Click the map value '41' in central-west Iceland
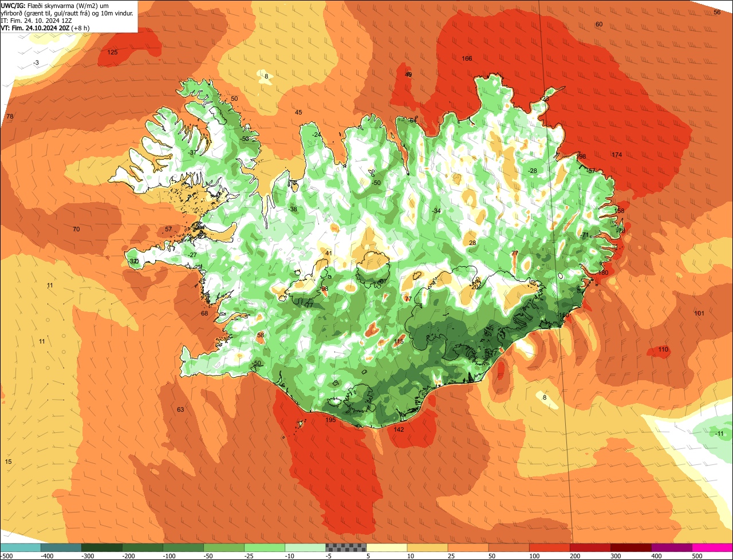The width and height of the screenshot is (733, 560). coord(329,253)
